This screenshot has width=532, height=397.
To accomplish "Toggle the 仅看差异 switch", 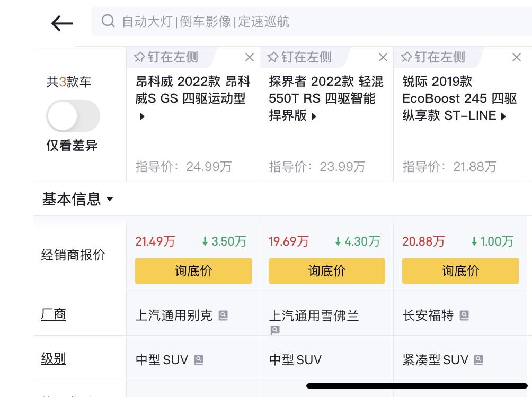I will [73, 116].
